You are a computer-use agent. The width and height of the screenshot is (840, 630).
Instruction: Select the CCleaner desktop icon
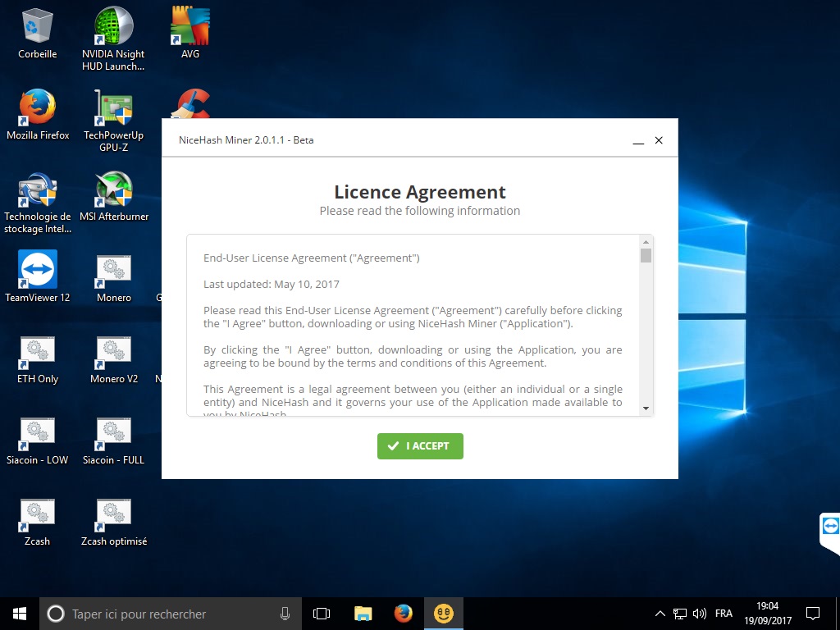190,103
